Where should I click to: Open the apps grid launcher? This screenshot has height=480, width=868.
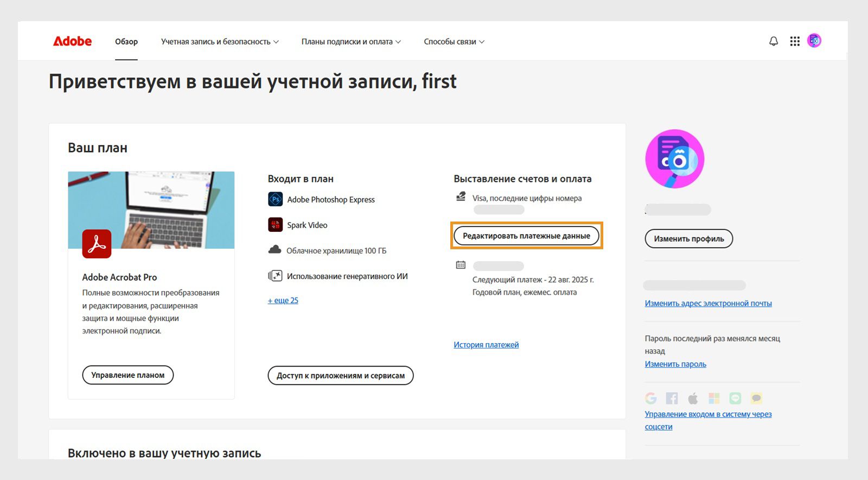click(x=794, y=40)
